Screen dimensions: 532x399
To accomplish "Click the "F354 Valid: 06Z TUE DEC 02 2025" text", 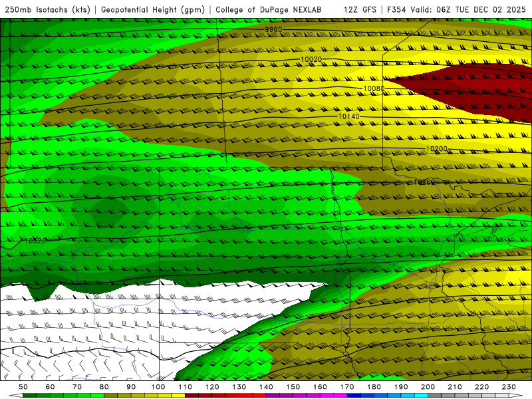I will 456,9.
